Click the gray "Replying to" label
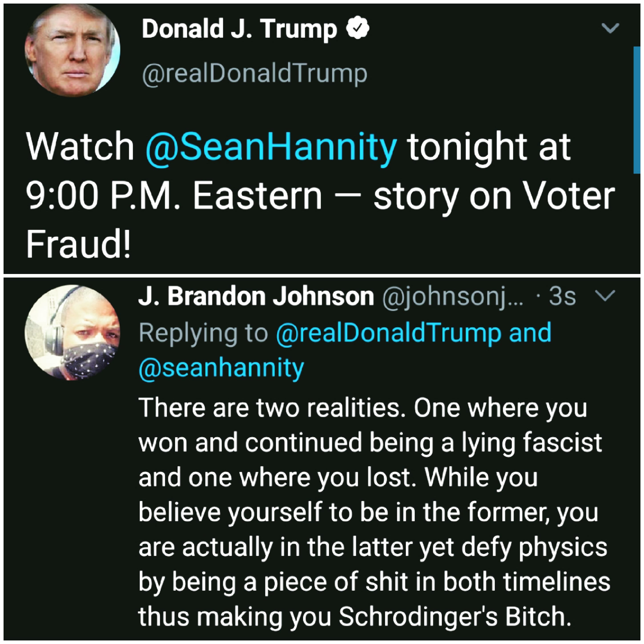Screen dimensions: 644x644 pyautogui.click(x=203, y=333)
